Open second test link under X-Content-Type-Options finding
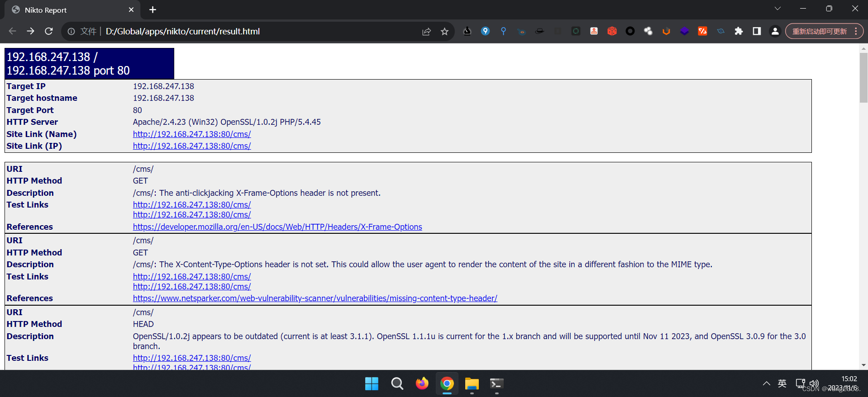The width and height of the screenshot is (868, 397). pyautogui.click(x=192, y=287)
